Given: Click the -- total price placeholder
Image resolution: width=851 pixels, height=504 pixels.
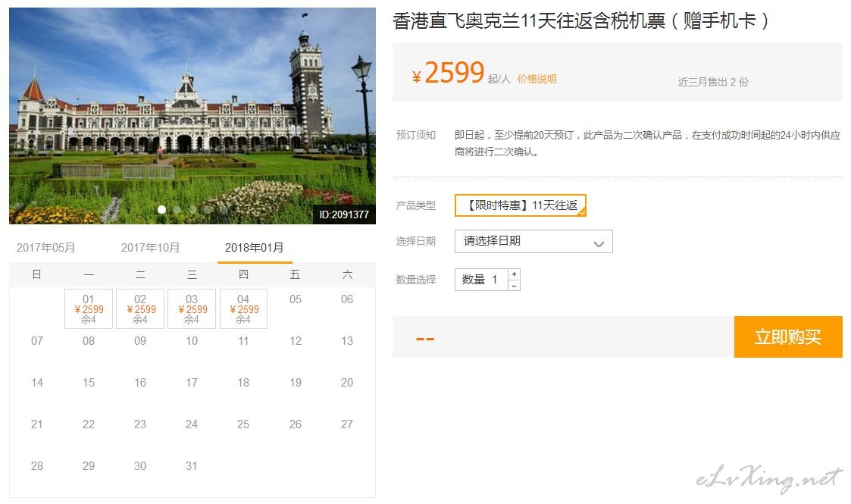Looking at the screenshot, I should [425, 340].
